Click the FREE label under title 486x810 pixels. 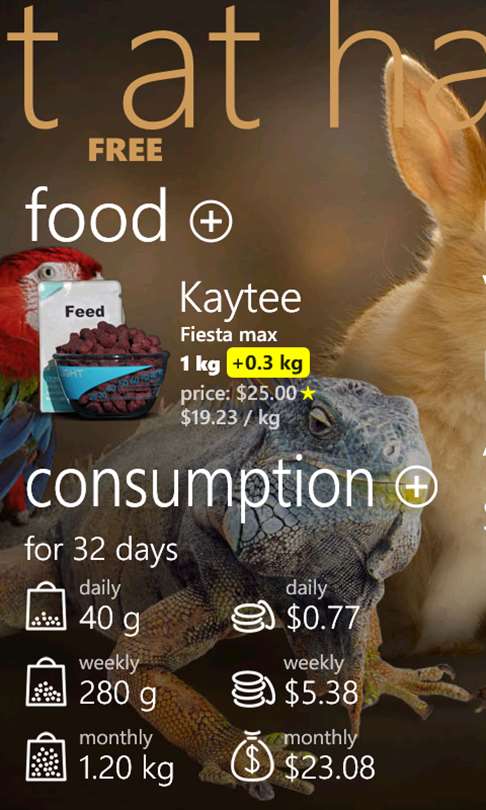click(x=126, y=150)
